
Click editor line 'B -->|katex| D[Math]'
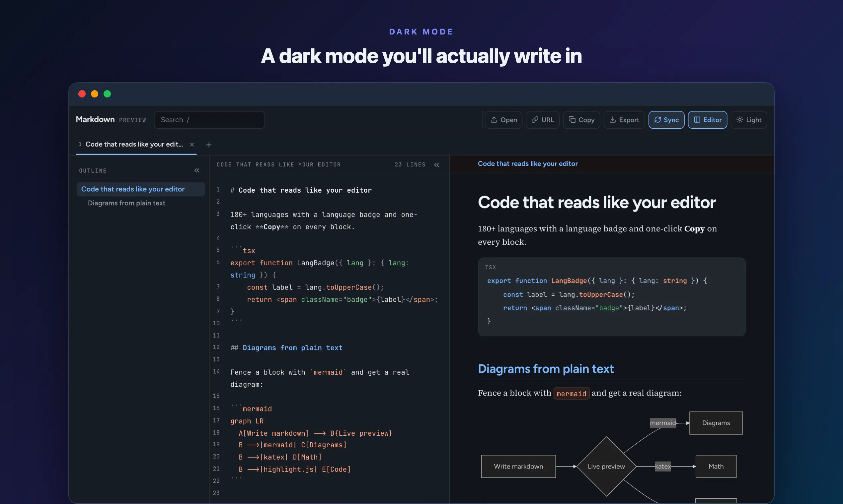point(280,457)
